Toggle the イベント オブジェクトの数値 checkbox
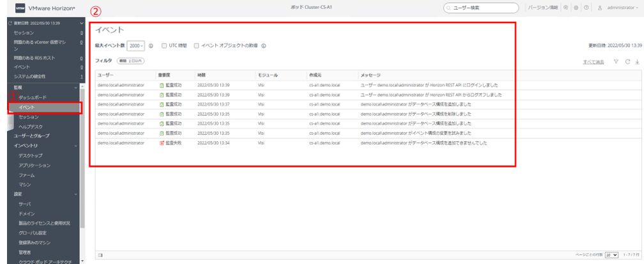The height and width of the screenshot is (264, 644). [x=197, y=46]
